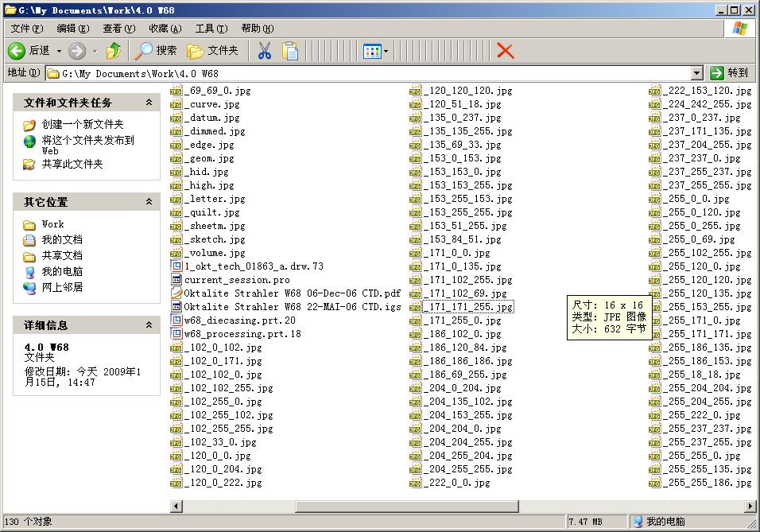Click the scrollbar left arrow
The image size is (760, 532).
[176, 507]
